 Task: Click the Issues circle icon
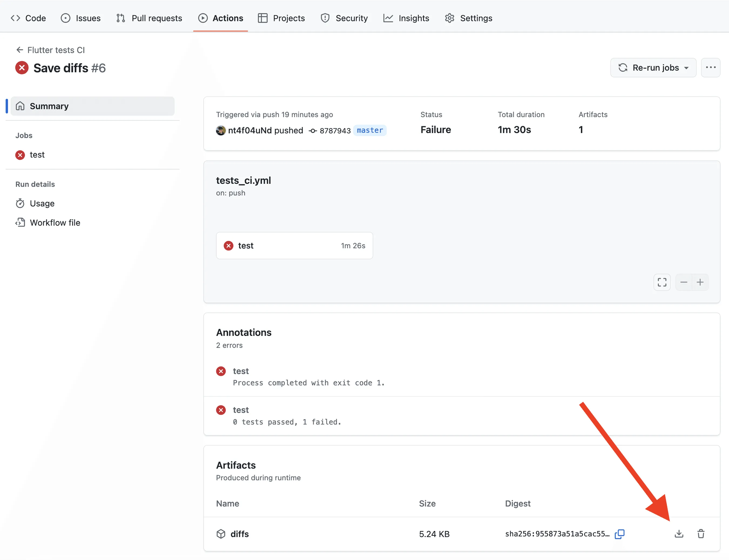66,18
